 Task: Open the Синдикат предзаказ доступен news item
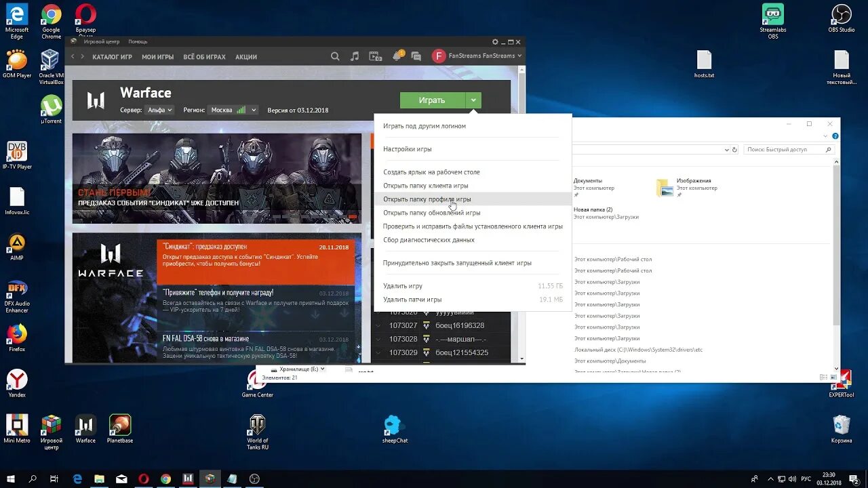pos(256,262)
